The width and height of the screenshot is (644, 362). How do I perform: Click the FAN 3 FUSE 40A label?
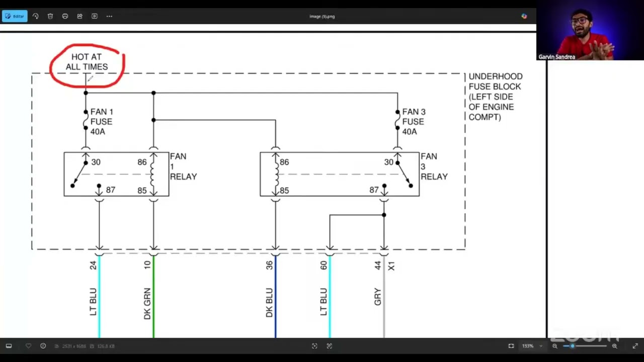[414, 122]
